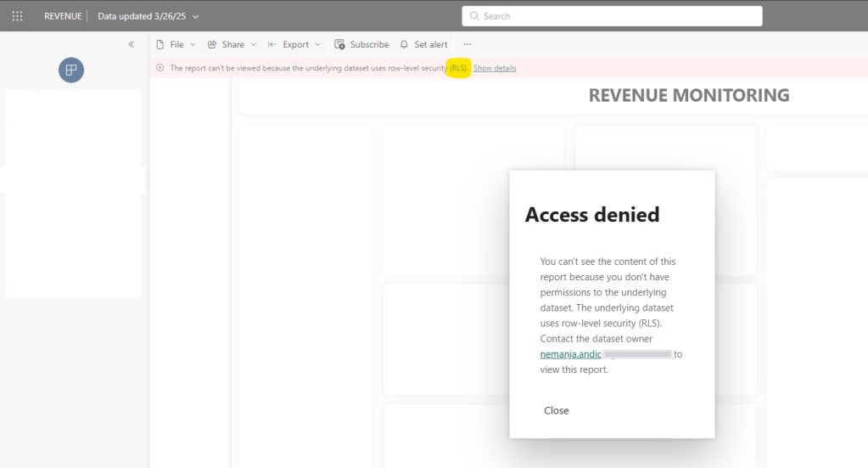
Task: Click the error circle icon in banner
Action: 160,68
